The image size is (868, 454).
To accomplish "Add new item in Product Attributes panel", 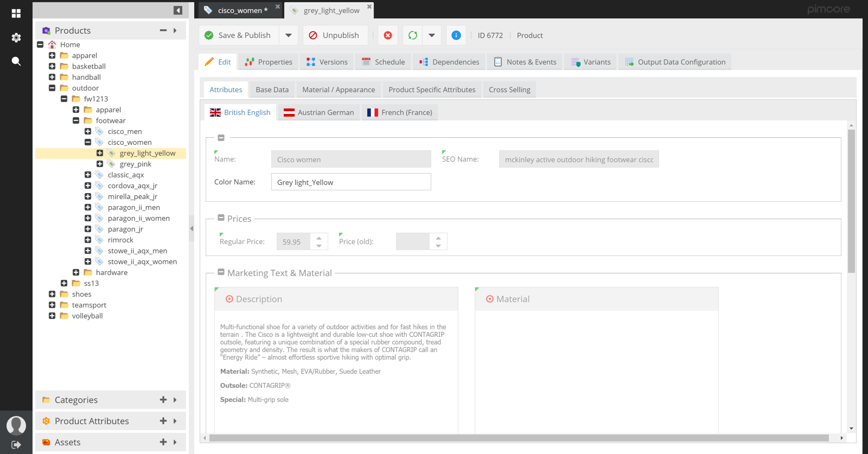I will click(x=163, y=421).
